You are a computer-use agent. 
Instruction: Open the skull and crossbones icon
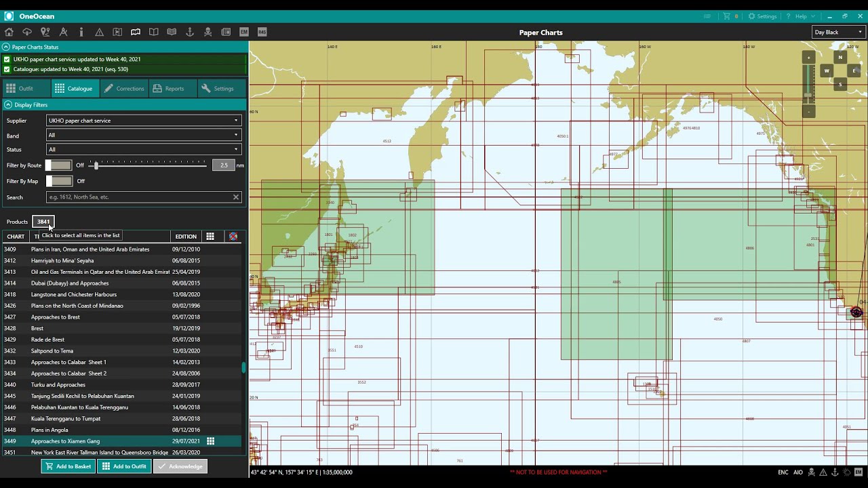click(x=208, y=32)
